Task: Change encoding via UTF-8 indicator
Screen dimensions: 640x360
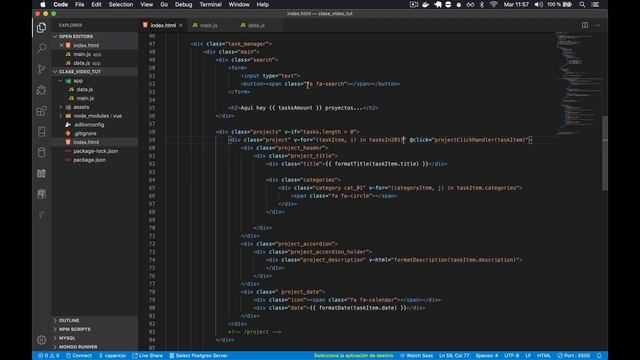Action: click(511, 356)
